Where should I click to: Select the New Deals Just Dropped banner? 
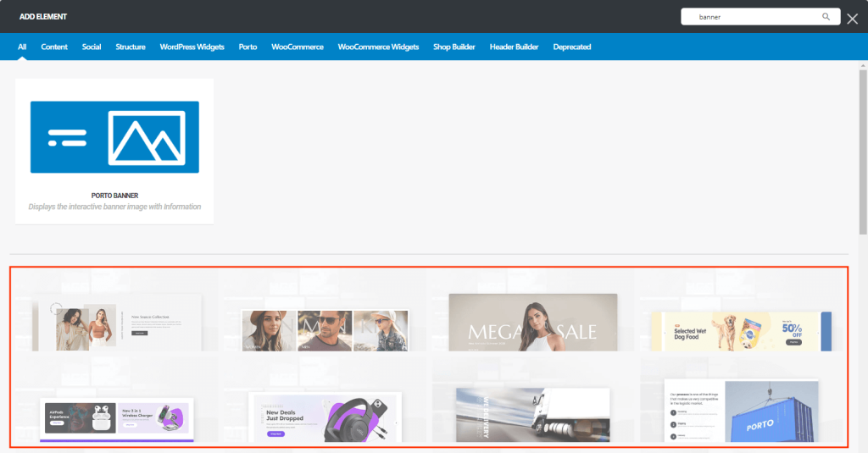click(325, 417)
